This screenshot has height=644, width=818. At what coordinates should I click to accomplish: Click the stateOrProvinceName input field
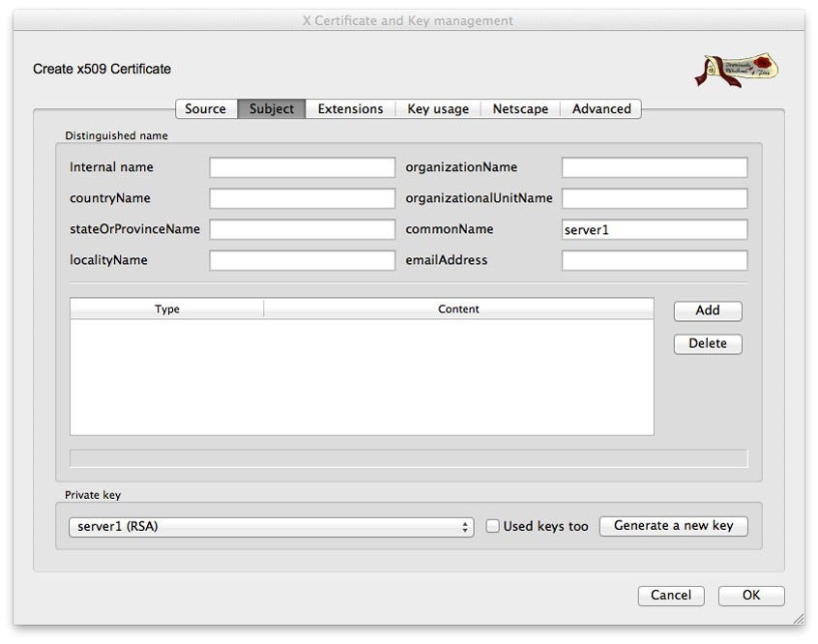(302, 229)
